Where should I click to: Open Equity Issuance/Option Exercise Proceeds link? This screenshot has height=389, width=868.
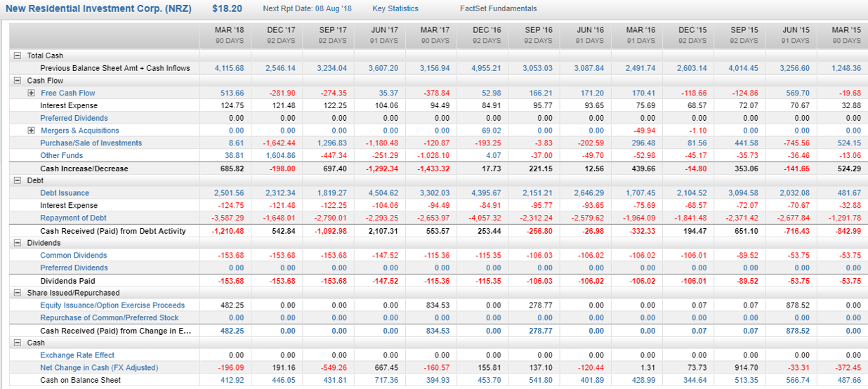112,305
